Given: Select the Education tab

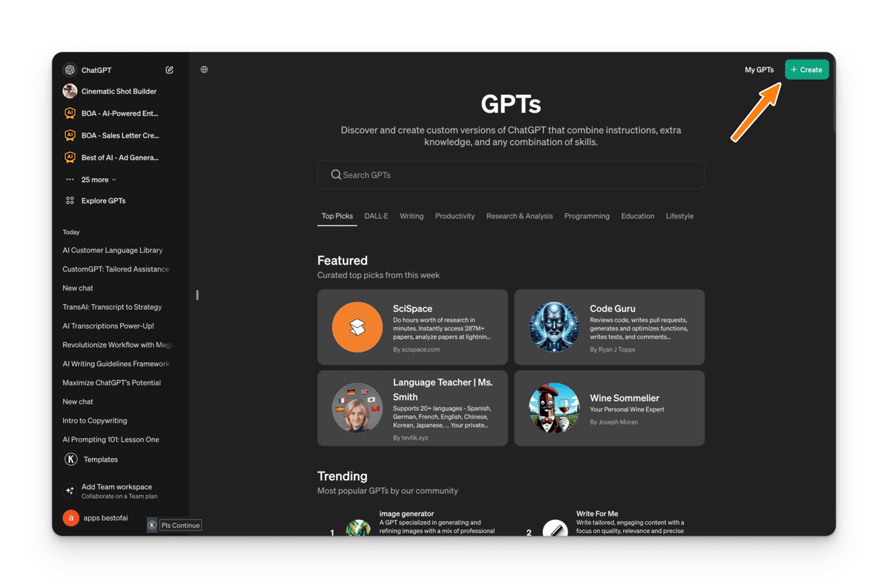Looking at the screenshot, I should coord(638,216).
